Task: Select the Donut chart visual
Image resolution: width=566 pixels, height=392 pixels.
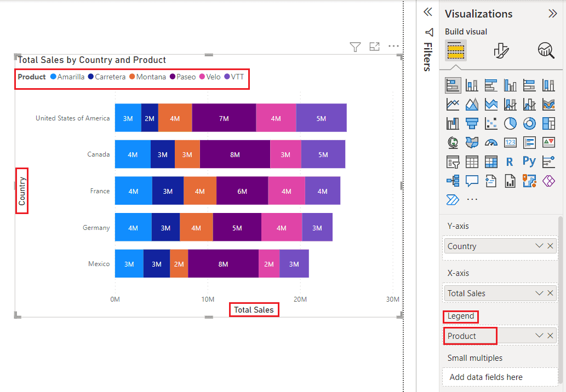Action: click(529, 124)
